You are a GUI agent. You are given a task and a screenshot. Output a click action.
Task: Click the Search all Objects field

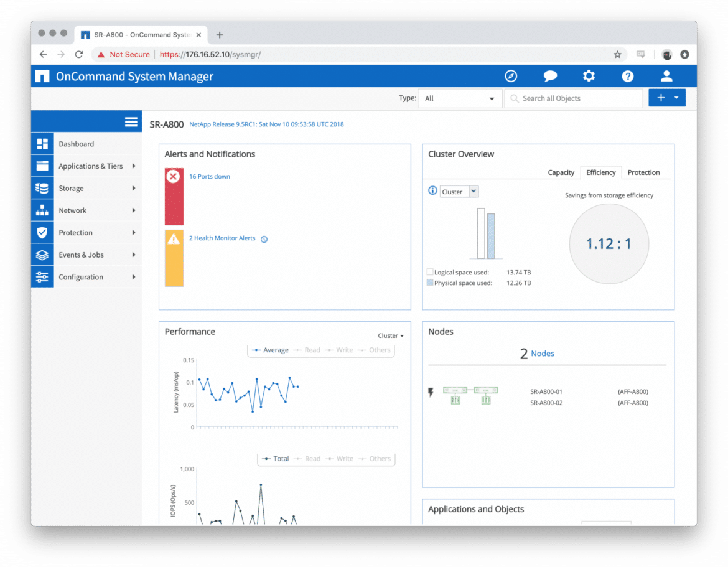tap(574, 98)
